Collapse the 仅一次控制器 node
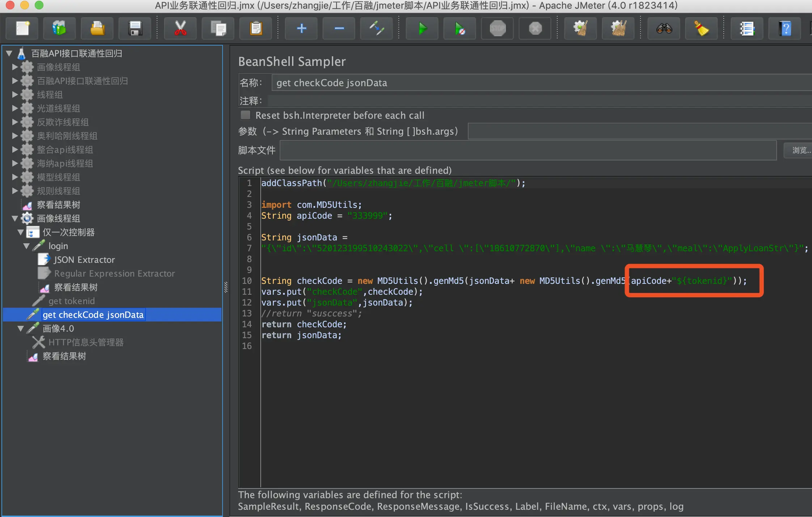 tap(21, 232)
